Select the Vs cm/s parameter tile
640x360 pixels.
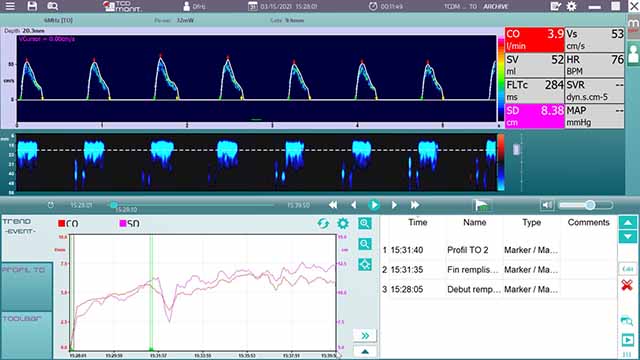pos(595,40)
